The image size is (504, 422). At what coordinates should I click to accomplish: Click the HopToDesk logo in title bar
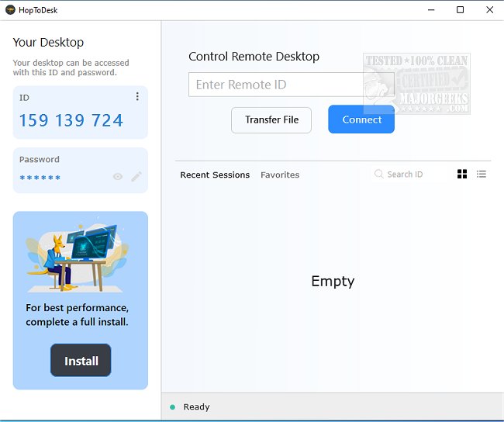9,10
